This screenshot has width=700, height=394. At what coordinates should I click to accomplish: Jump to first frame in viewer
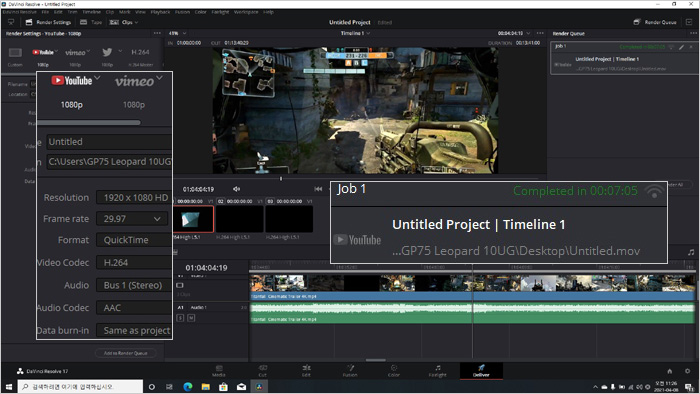pyautogui.click(x=318, y=189)
